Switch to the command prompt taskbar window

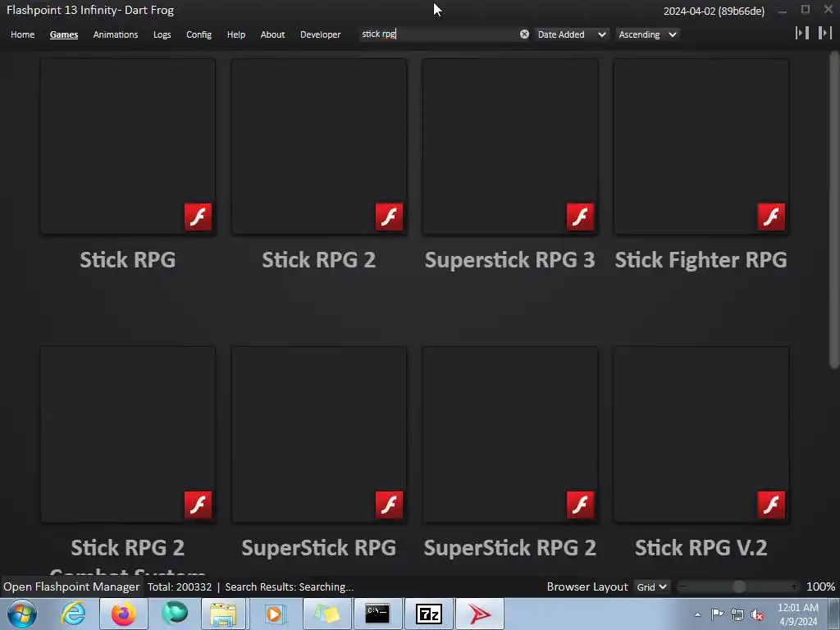click(x=377, y=614)
